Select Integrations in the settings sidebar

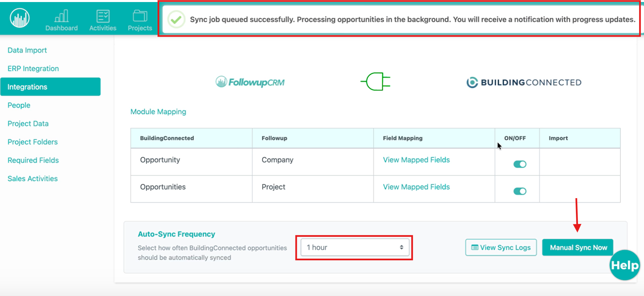[50, 87]
